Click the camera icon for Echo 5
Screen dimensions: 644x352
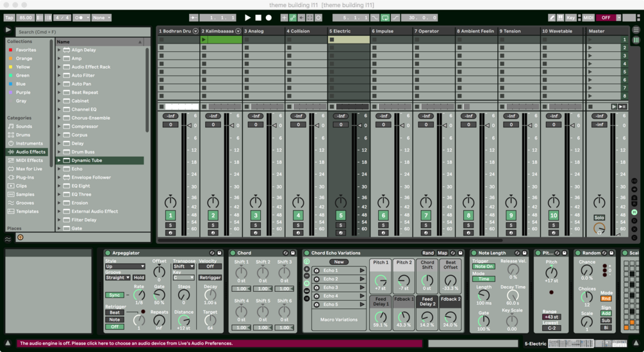point(317,305)
